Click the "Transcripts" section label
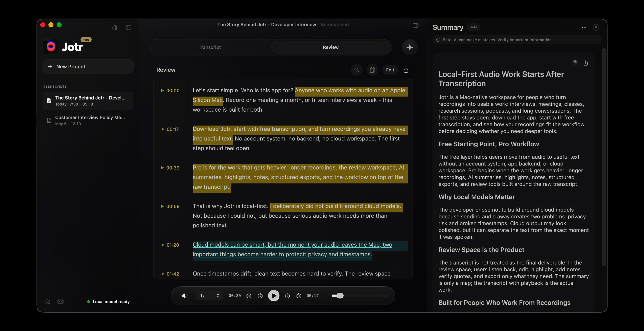644x331 pixels. click(x=55, y=86)
